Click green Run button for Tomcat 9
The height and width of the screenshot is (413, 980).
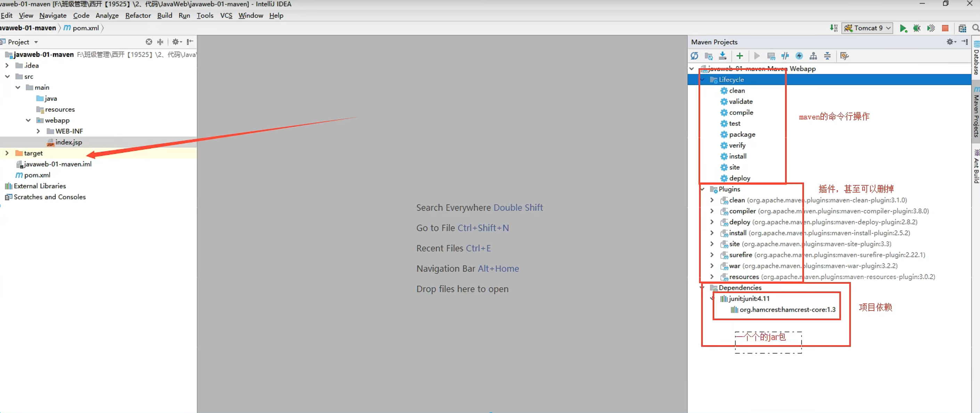903,28
